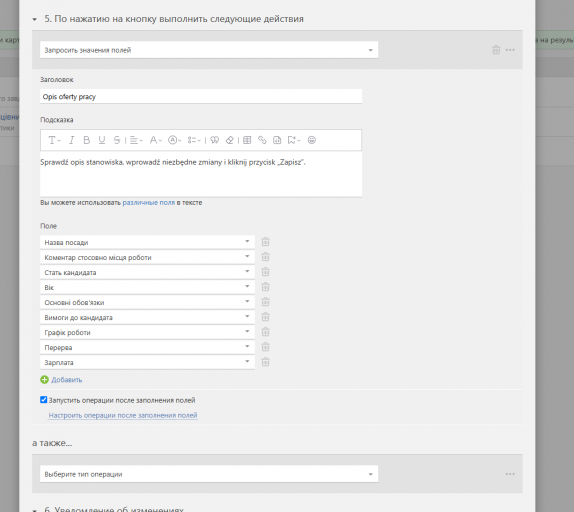The height and width of the screenshot is (512, 574).
Task: Click into the hint text editor area
Action: pos(201,174)
